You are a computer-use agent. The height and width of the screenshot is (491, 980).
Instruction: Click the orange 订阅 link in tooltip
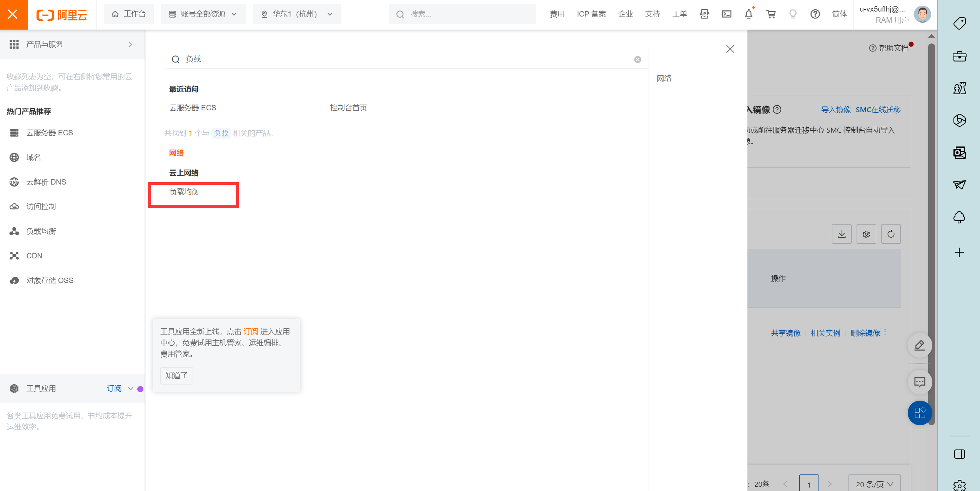[251, 331]
